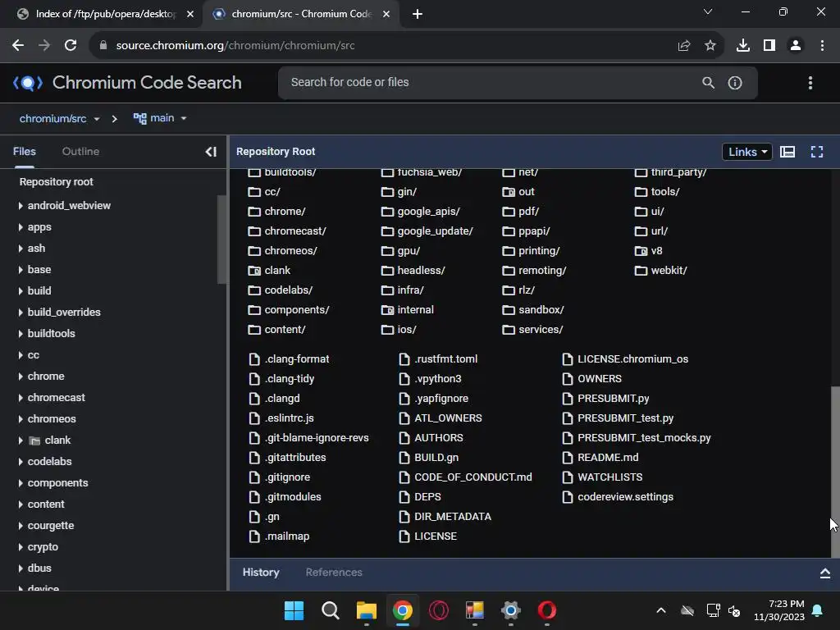Open the Code Search more options menu
Viewport: 840px width, 630px height.
(810, 83)
